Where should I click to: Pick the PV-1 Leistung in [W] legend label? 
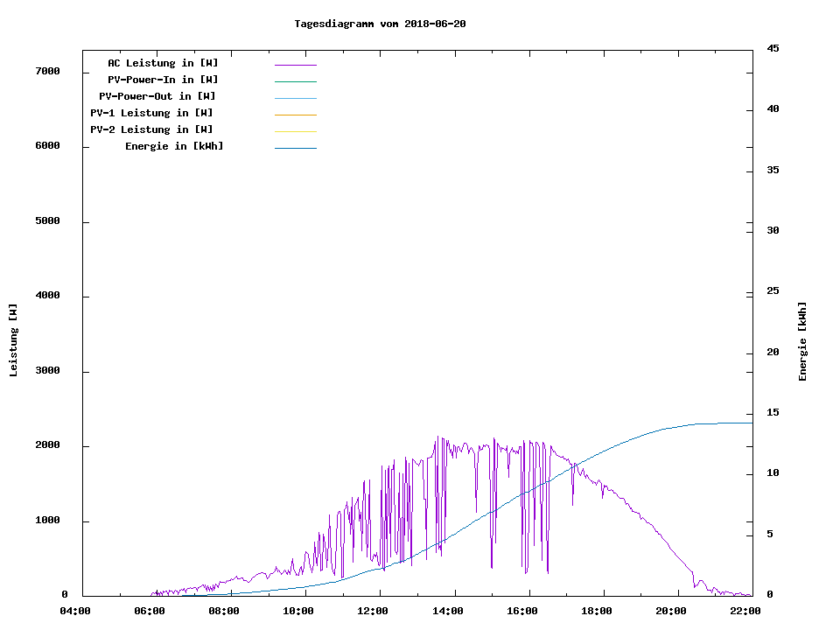(x=151, y=113)
